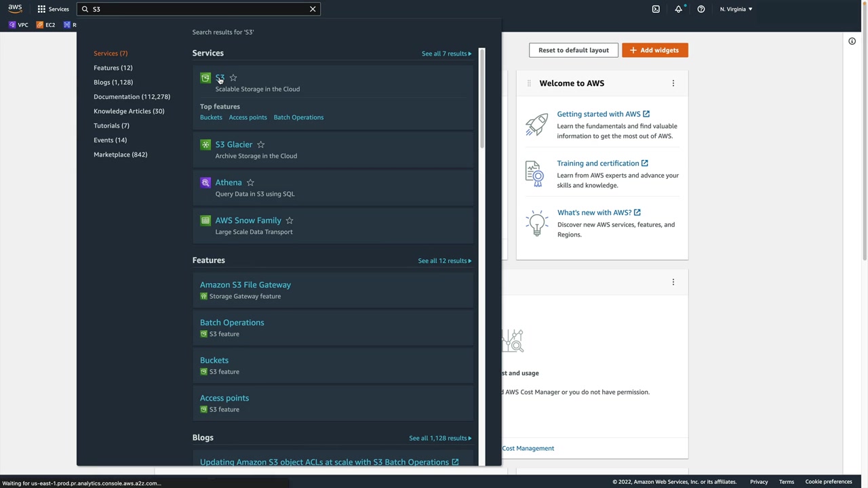This screenshot has width=868, height=488.
Task: Open cost widget options menu dots
Action: click(x=673, y=282)
